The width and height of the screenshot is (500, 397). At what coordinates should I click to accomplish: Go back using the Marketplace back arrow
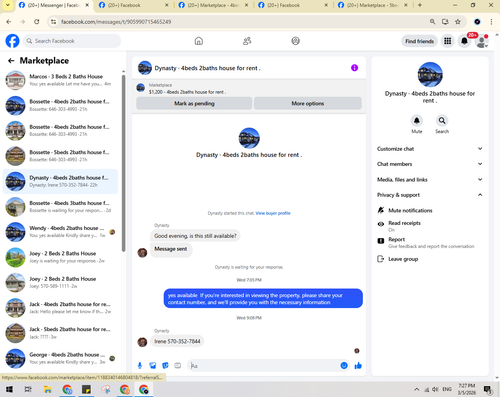click(11, 61)
